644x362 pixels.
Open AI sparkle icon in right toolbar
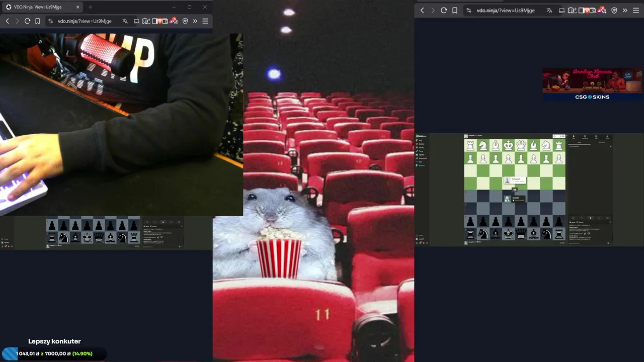pos(602,10)
